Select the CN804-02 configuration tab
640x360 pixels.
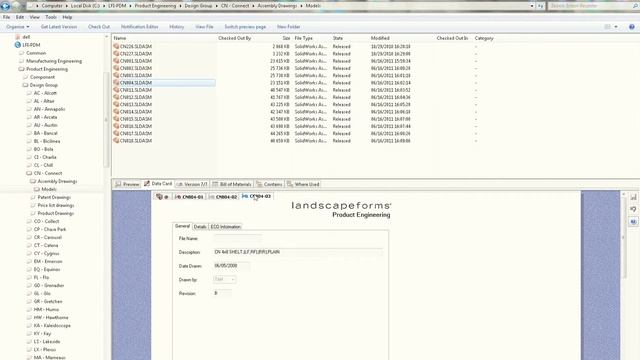point(223,197)
